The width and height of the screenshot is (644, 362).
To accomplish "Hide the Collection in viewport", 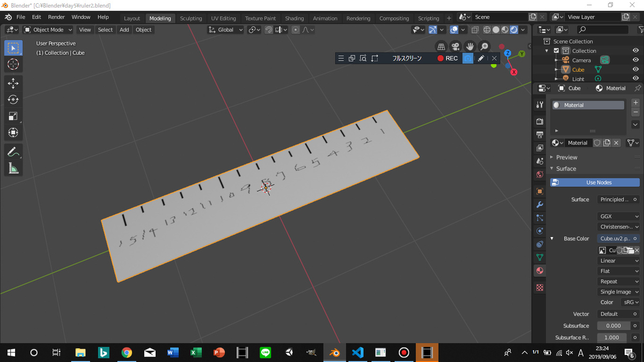I will [x=635, y=51].
